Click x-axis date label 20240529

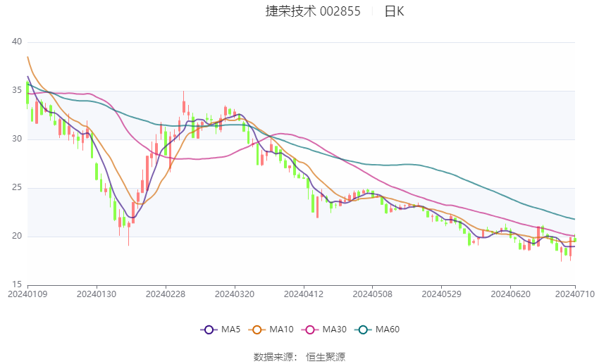pos(442,294)
